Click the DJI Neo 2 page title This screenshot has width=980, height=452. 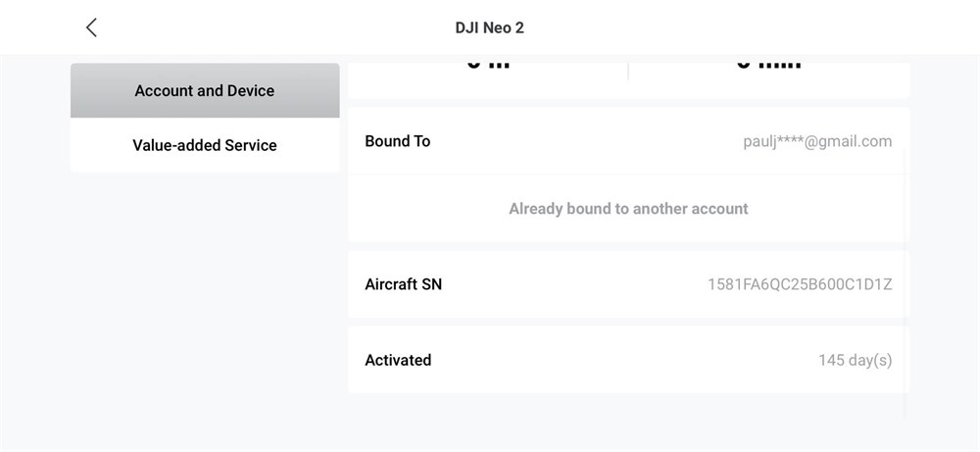(489, 27)
